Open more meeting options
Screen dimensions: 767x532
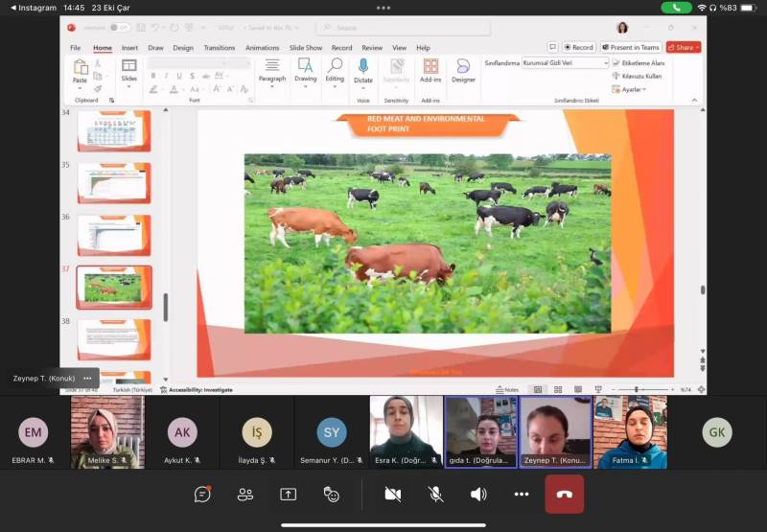tap(522, 495)
